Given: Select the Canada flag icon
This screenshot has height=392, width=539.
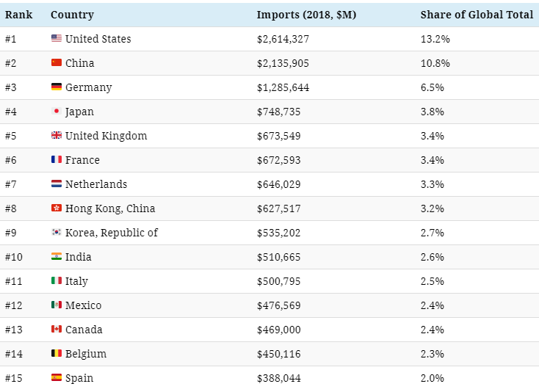Looking at the screenshot, I should (57, 329).
